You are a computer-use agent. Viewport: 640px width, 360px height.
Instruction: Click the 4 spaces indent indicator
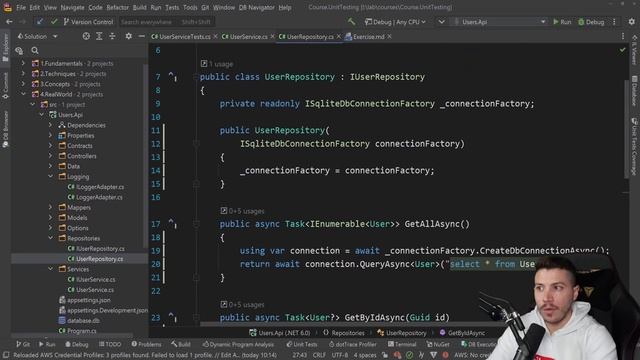[365, 355]
